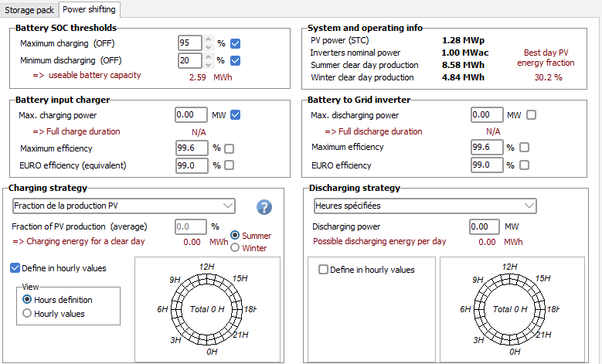Open the Charging strategy dropdown

(x=124, y=206)
